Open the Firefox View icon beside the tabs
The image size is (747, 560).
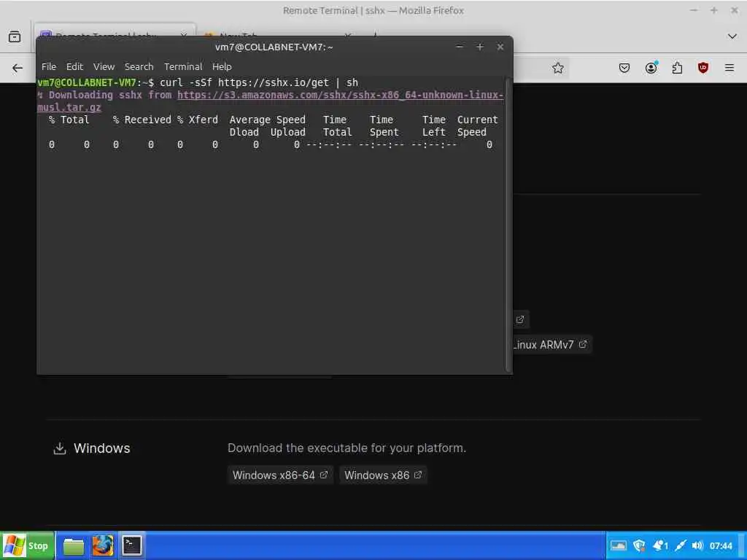(15, 36)
